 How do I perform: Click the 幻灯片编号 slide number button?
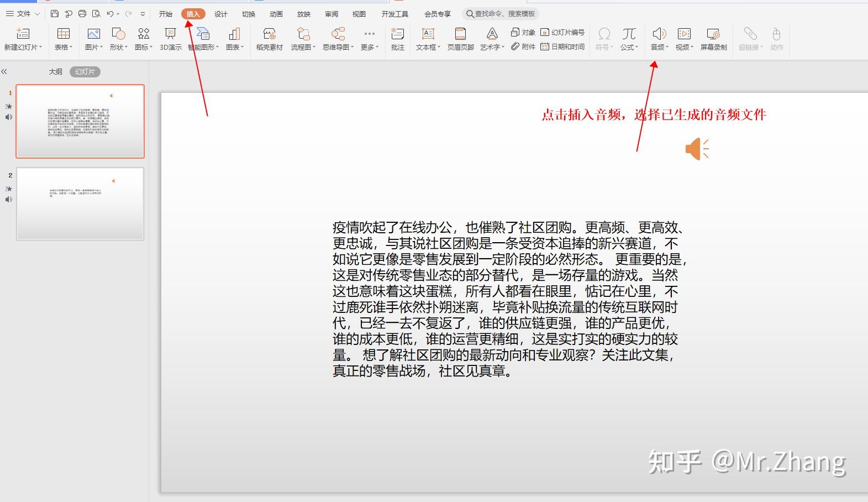pyautogui.click(x=562, y=32)
